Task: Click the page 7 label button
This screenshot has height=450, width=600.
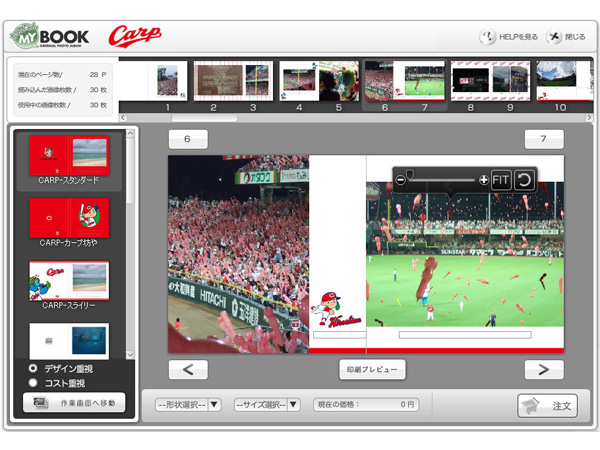Action: point(544,139)
